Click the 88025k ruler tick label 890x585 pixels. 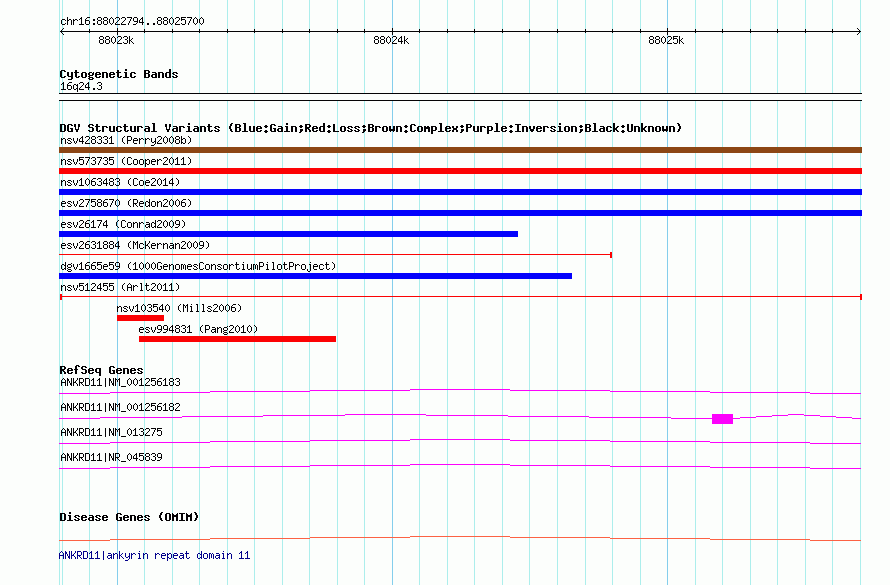(x=666, y=40)
